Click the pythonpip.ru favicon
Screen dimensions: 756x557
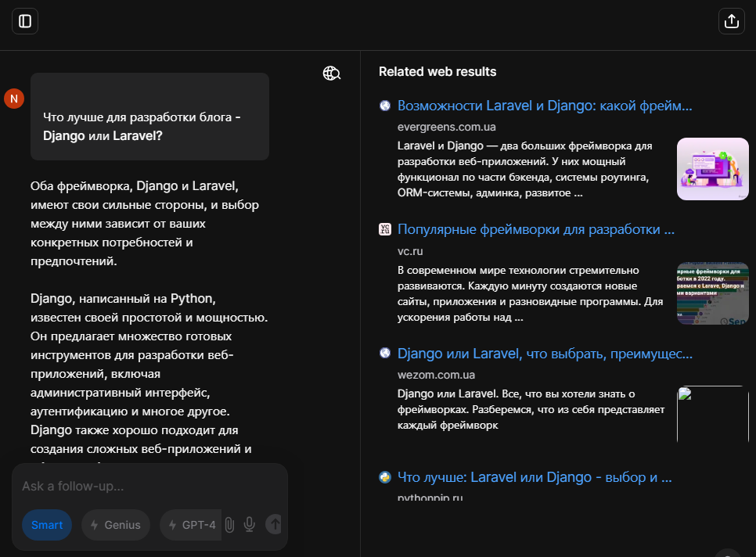pos(385,477)
